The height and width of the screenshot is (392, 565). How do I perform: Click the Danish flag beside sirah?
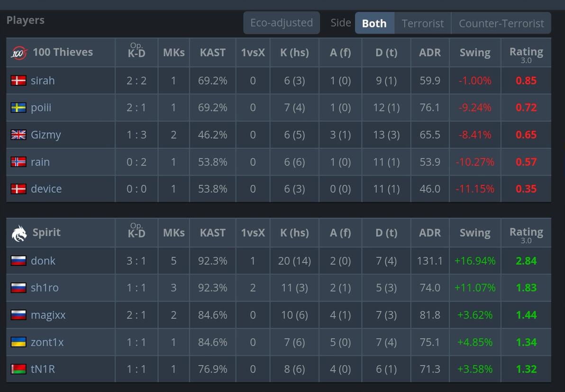(18, 81)
